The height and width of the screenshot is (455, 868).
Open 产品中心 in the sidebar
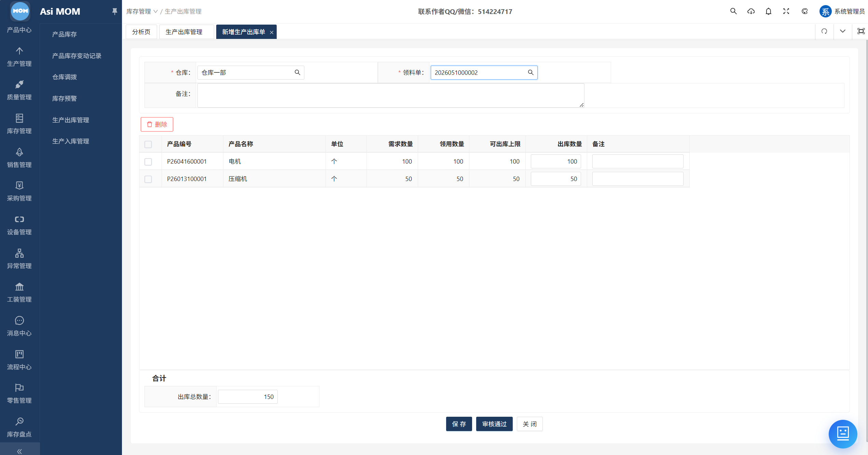point(19,30)
